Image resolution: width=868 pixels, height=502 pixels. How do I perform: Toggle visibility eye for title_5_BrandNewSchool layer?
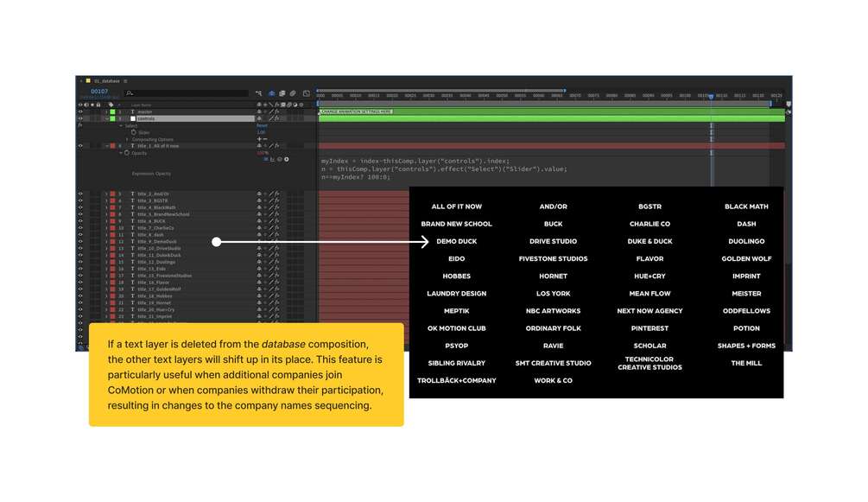[x=80, y=214]
